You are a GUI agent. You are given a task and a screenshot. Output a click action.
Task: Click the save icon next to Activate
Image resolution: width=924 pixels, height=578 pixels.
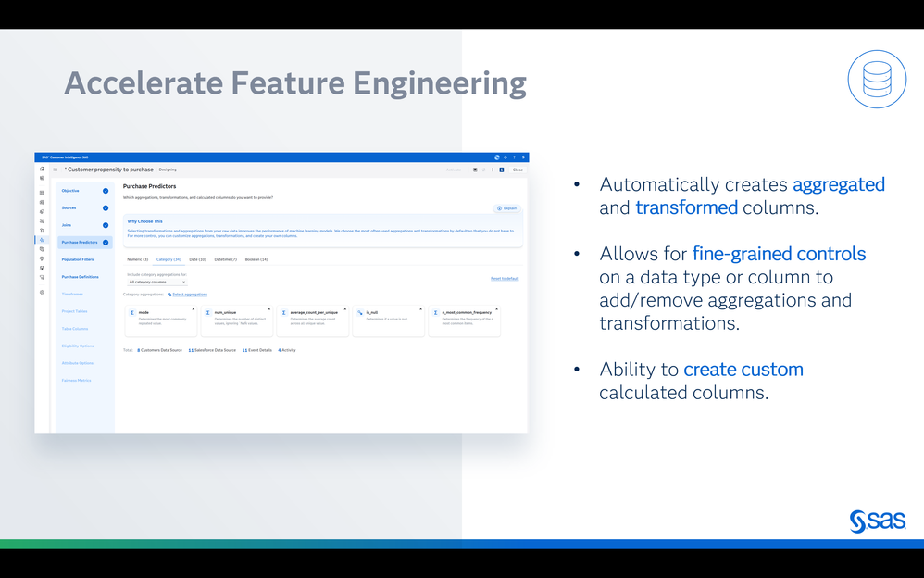475,170
